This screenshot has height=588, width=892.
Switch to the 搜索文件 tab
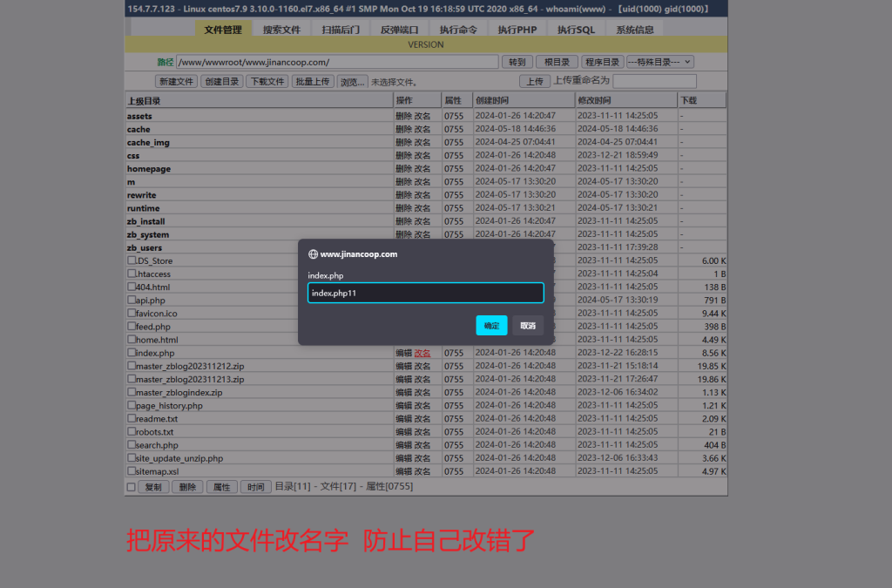coord(281,30)
